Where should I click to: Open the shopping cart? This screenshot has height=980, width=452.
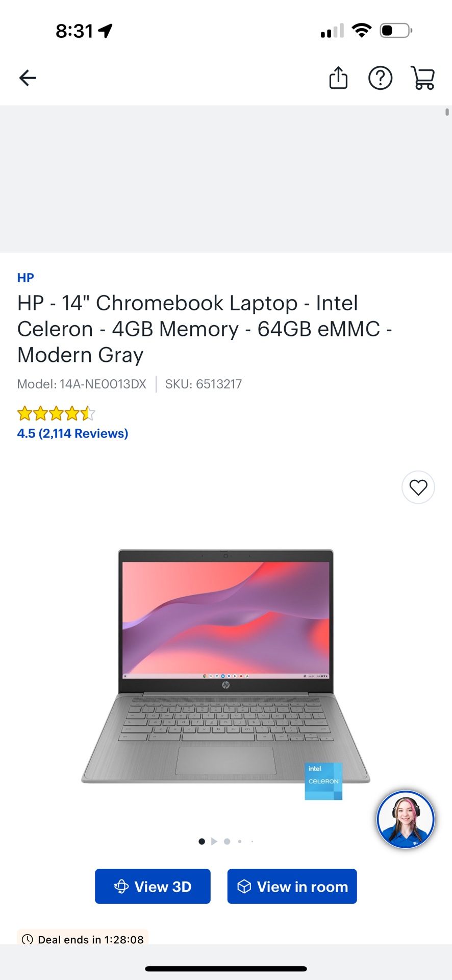pyautogui.click(x=423, y=78)
